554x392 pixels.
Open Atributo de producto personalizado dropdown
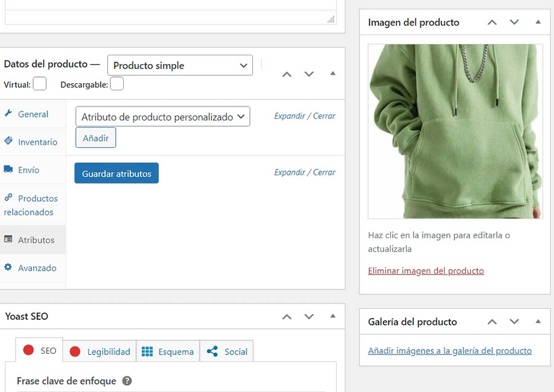pyautogui.click(x=163, y=116)
